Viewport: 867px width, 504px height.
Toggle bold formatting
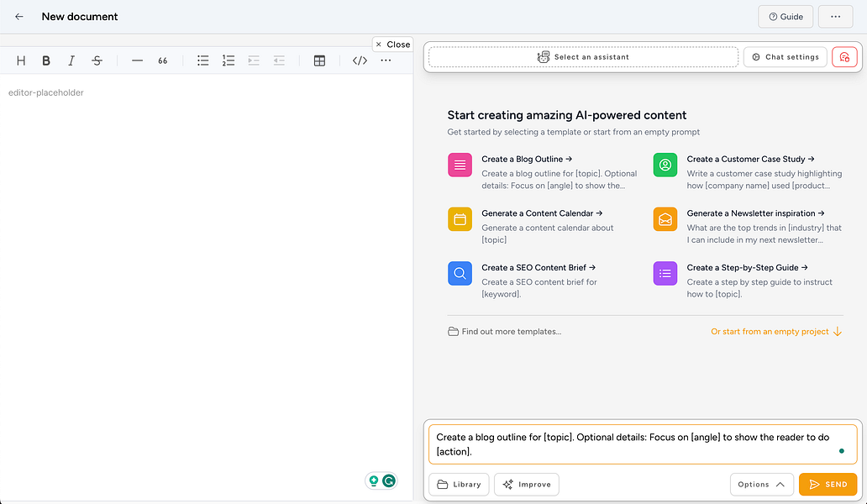tap(46, 60)
